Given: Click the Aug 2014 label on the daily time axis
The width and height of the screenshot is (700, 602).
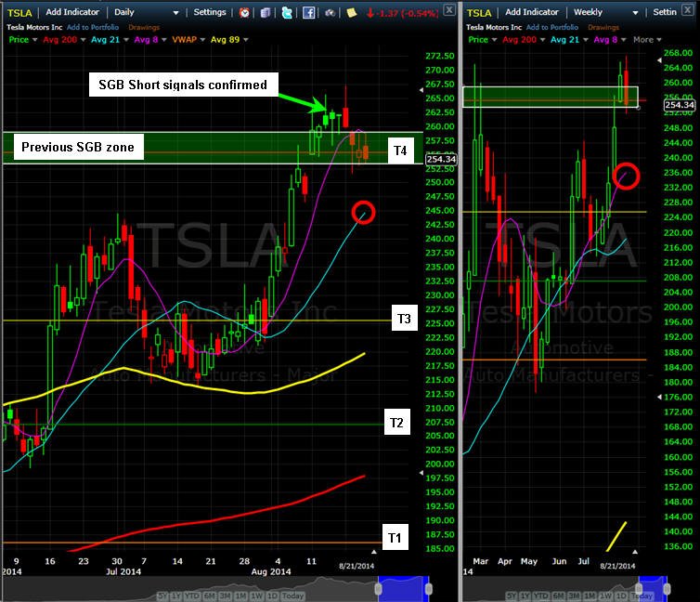Looking at the screenshot, I should coord(271,571).
